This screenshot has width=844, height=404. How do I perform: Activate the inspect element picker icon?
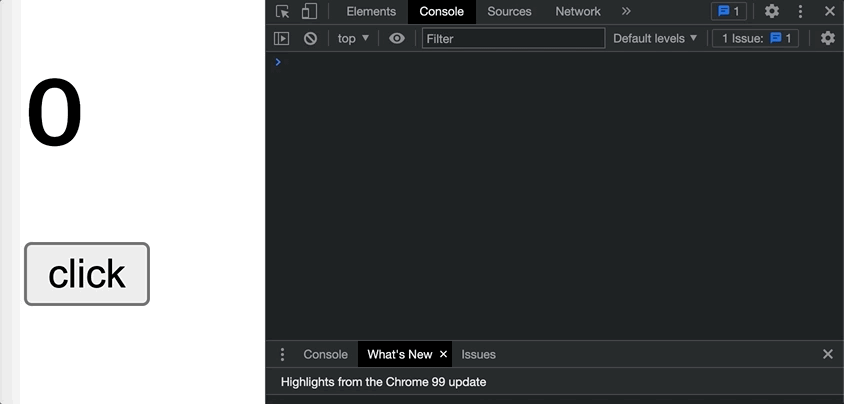pyautogui.click(x=283, y=11)
